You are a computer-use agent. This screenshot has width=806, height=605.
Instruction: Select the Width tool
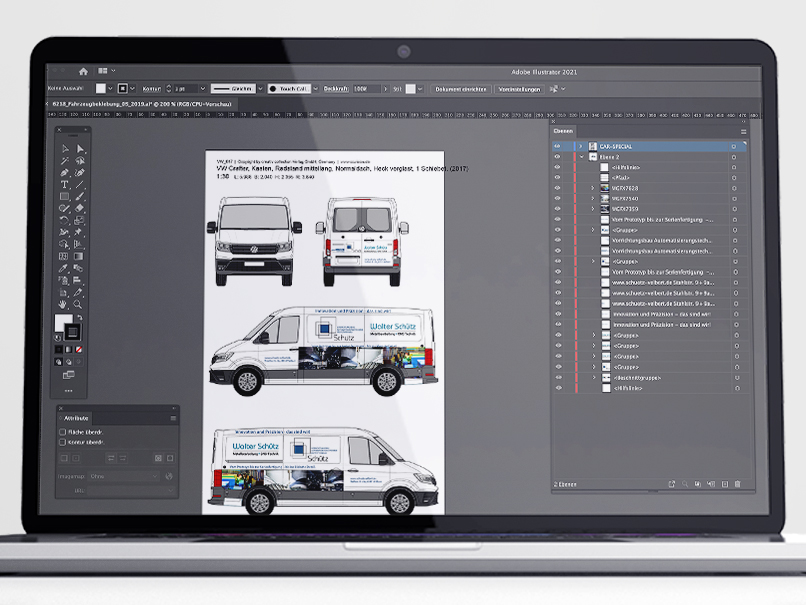click(64, 232)
